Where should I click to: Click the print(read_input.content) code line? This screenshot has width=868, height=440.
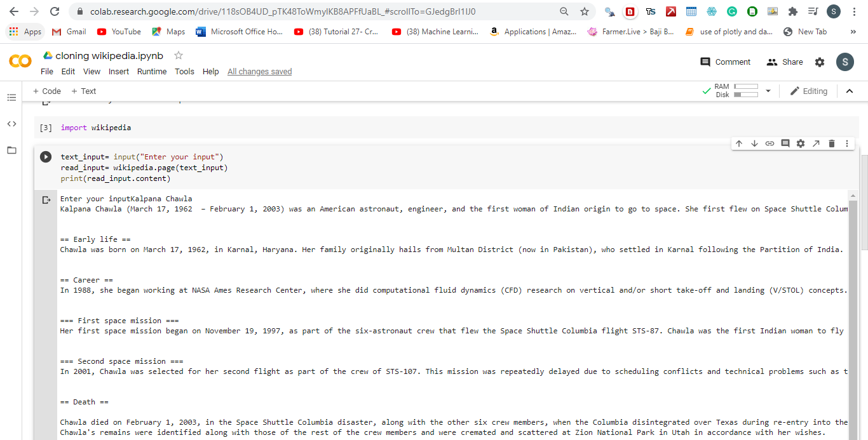click(x=116, y=178)
